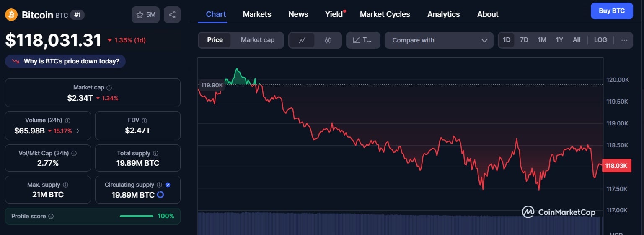Click the orange Bitcoin logo icon
The width and height of the screenshot is (644, 235).
tap(11, 15)
